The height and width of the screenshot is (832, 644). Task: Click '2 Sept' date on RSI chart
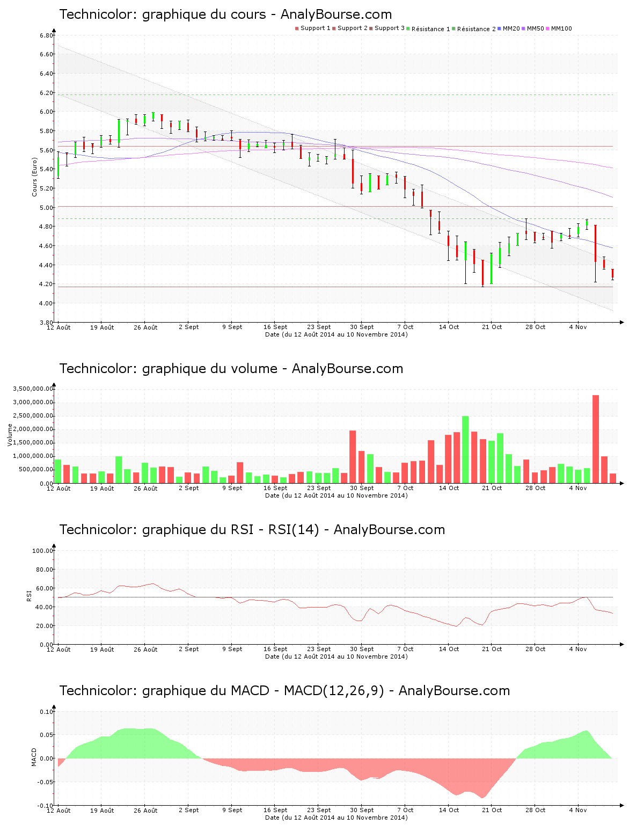188,649
